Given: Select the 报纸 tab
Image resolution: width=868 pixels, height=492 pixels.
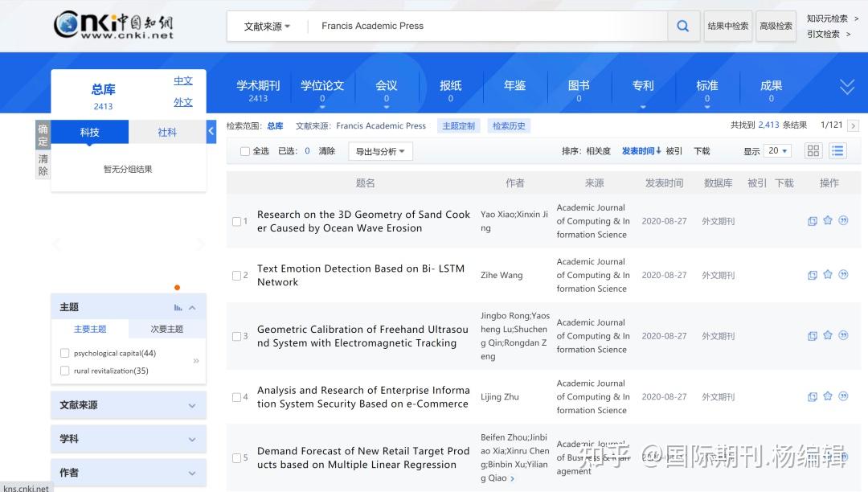Looking at the screenshot, I should (x=451, y=91).
